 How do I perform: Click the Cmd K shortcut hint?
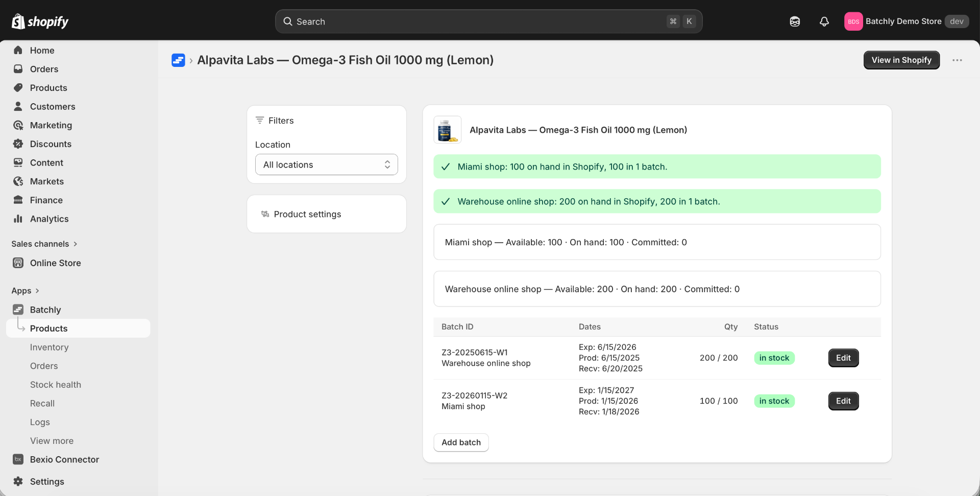[x=681, y=21]
